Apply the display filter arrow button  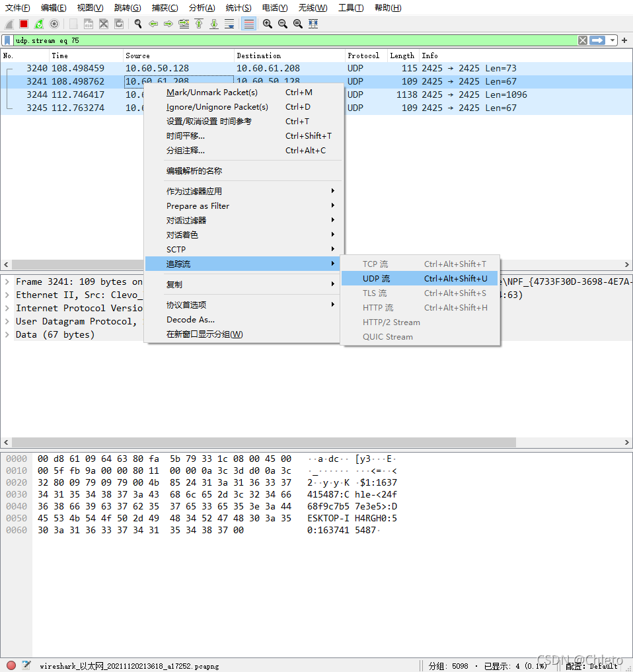click(x=597, y=40)
